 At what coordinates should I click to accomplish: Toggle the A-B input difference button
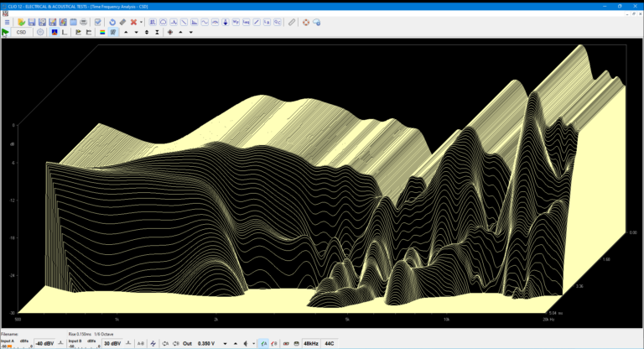140,343
